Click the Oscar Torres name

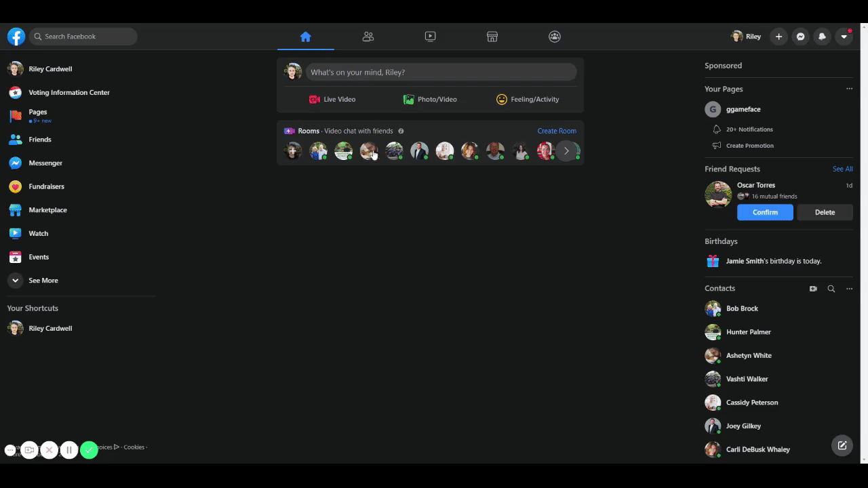756,185
